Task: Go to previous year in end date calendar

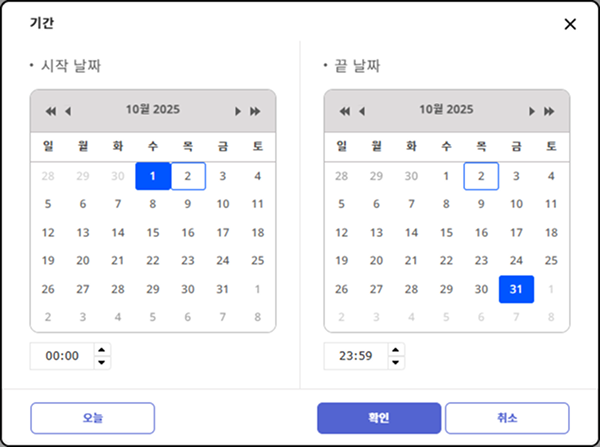Action: (345, 111)
